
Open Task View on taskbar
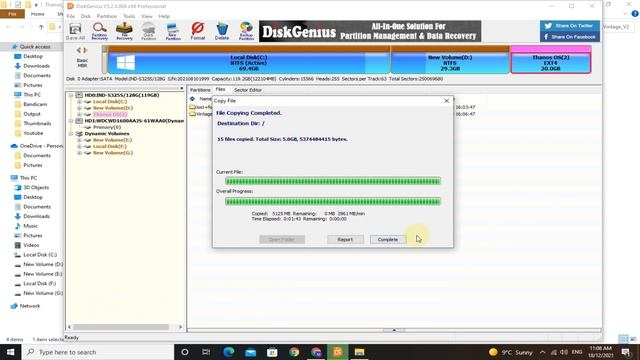tap(206, 352)
